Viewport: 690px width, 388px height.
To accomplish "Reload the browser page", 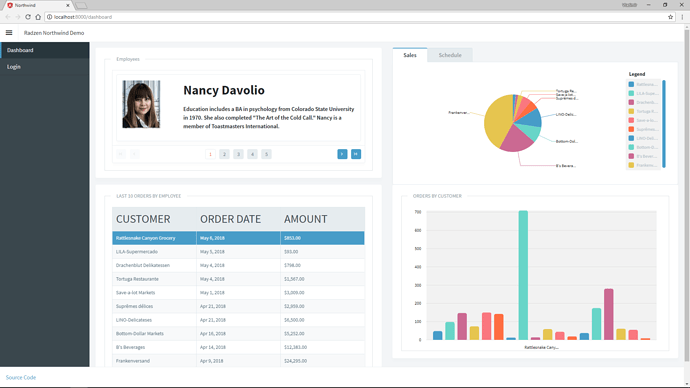I will pyautogui.click(x=28, y=17).
